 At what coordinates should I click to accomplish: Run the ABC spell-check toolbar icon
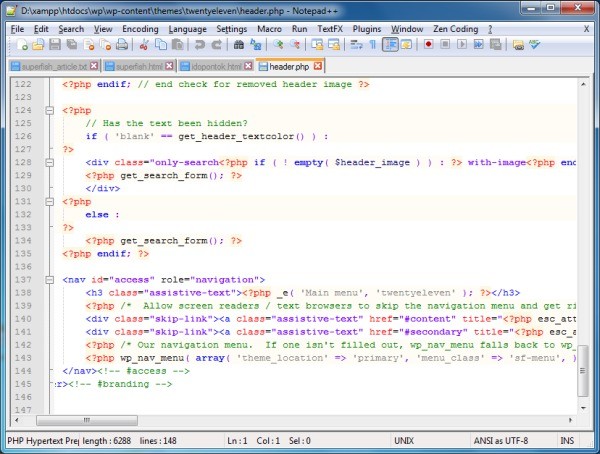click(535, 45)
